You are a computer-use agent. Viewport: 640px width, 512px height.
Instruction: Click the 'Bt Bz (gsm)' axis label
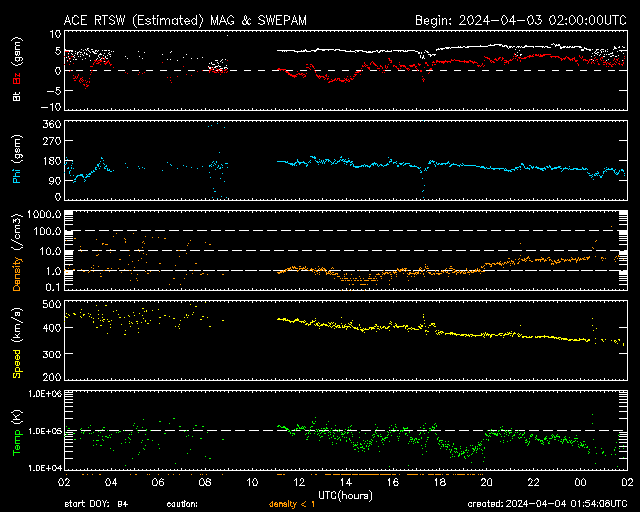pos(17,69)
